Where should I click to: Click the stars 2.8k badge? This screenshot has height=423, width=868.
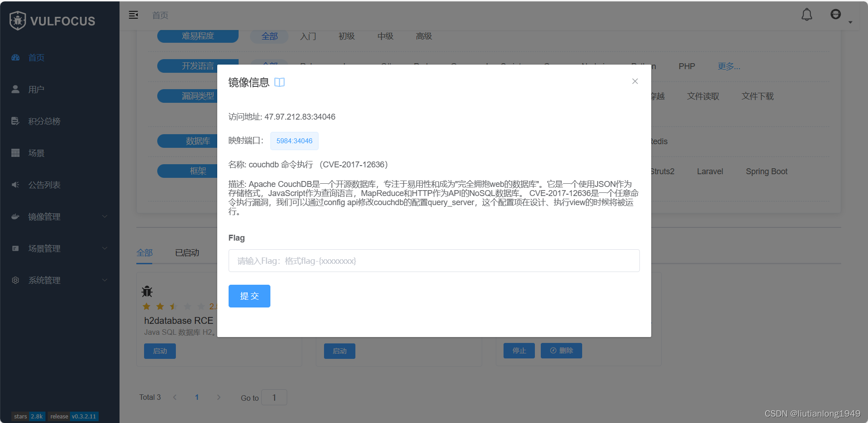[28, 417]
